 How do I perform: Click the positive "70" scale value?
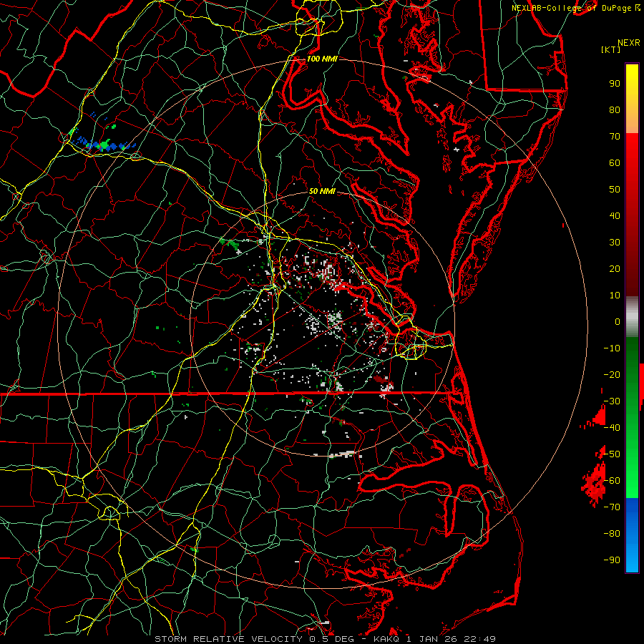(x=615, y=137)
